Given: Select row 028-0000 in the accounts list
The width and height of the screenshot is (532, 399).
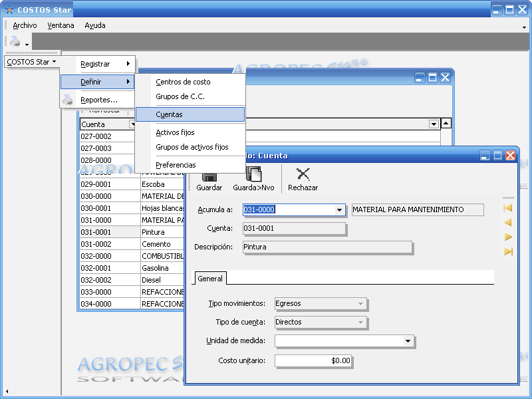Looking at the screenshot, I should 107,160.
